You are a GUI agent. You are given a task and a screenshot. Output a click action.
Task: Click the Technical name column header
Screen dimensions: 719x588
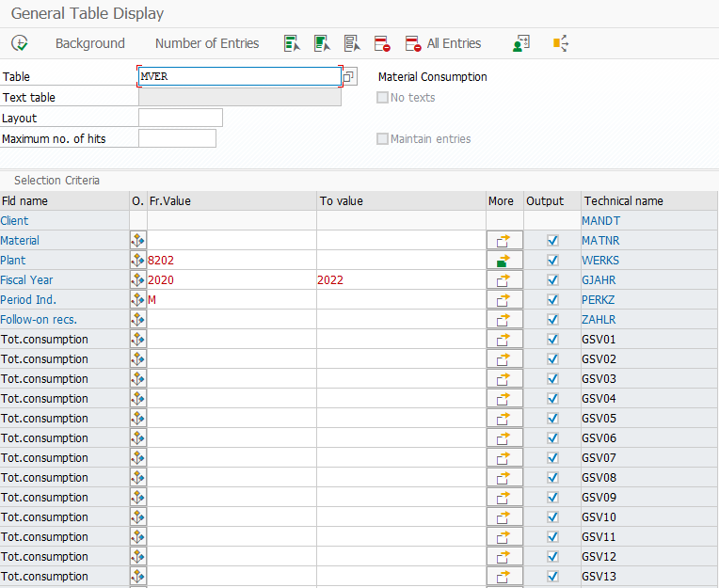[623, 201]
